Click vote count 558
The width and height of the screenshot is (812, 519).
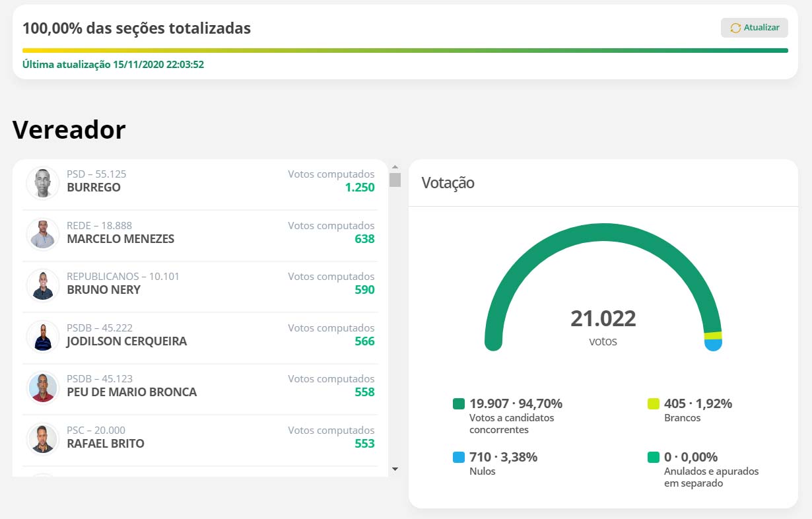(364, 392)
